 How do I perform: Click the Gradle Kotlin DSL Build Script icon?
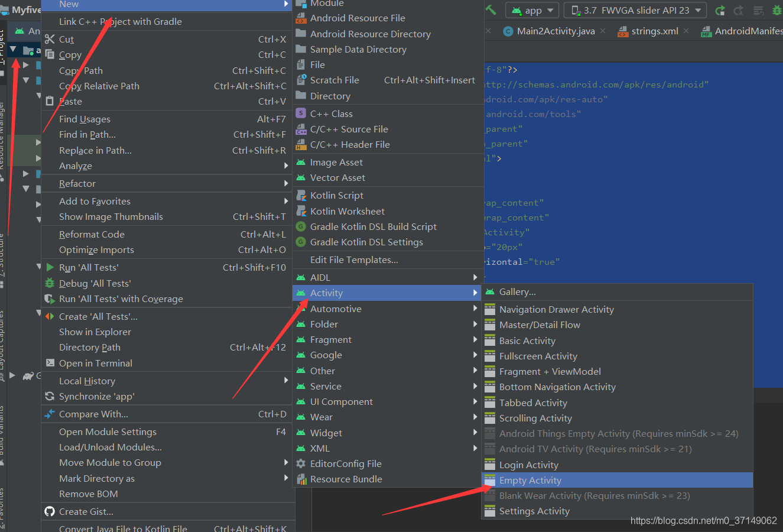(x=301, y=226)
